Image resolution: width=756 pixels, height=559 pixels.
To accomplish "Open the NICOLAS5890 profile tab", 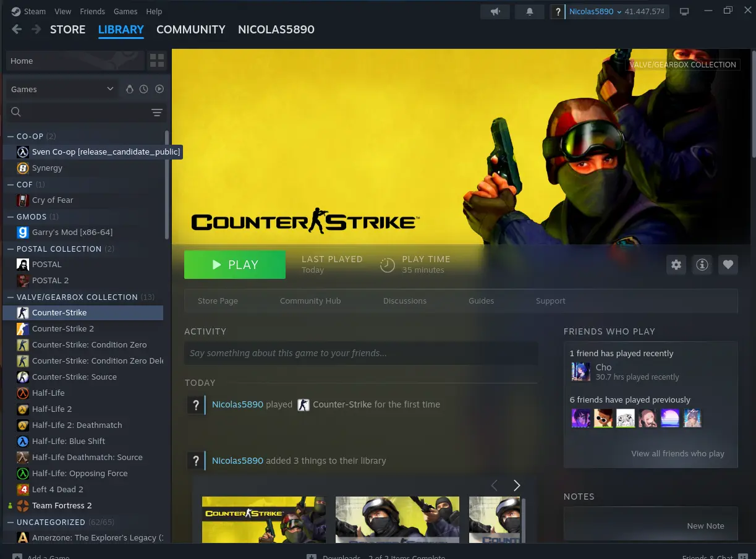I will [276, 29].
